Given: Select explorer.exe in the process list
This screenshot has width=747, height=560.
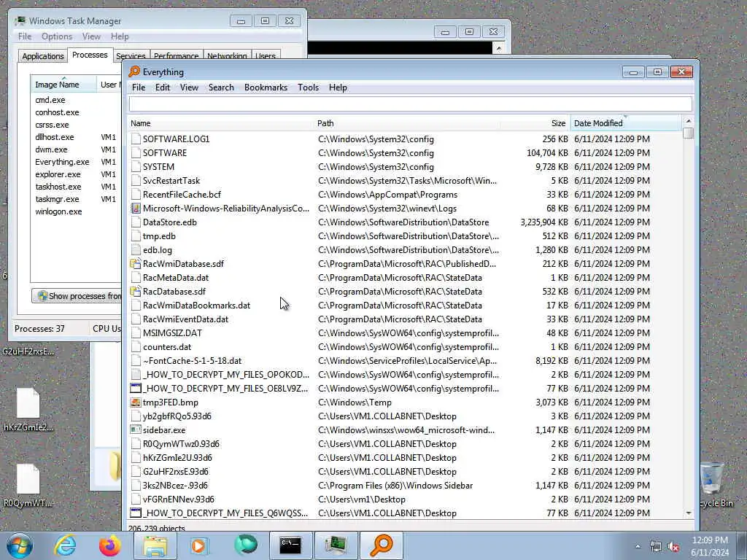Looking at the screenshot, I should pos(58,174).
